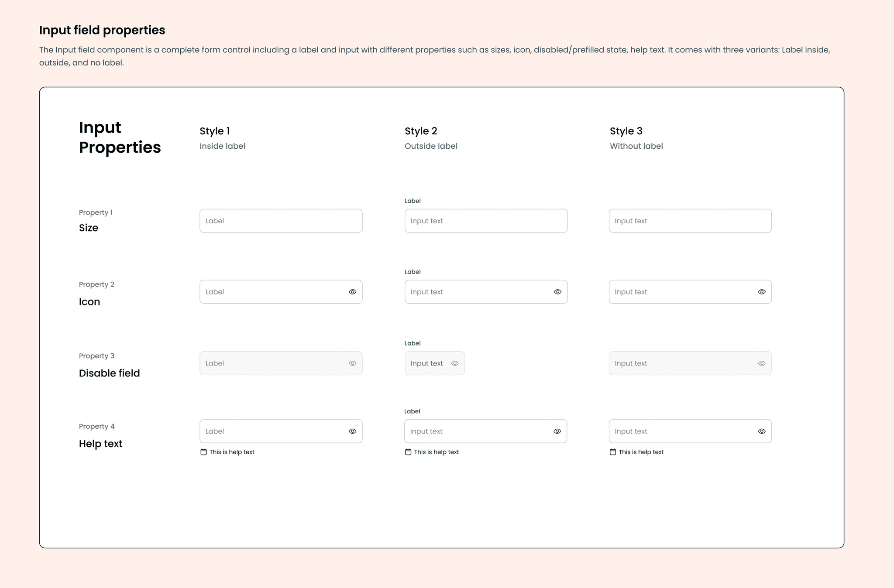
Task: Click the 'This is help text' link under Style 2
Action: [436, 452]
